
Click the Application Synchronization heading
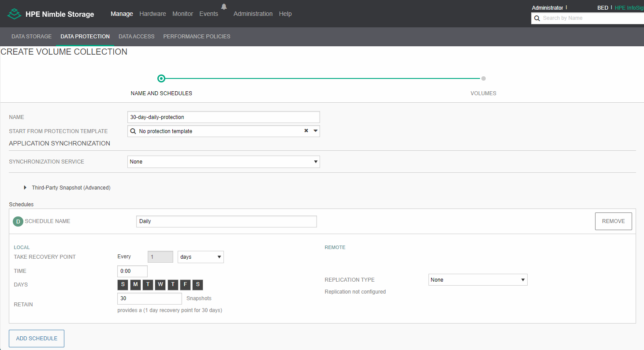coord(60,143)
